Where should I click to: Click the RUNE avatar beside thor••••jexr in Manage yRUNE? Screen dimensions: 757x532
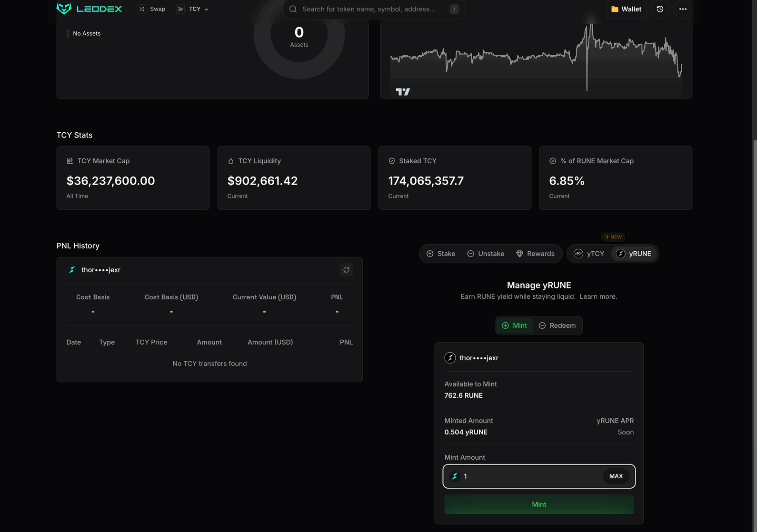[450, 358]
